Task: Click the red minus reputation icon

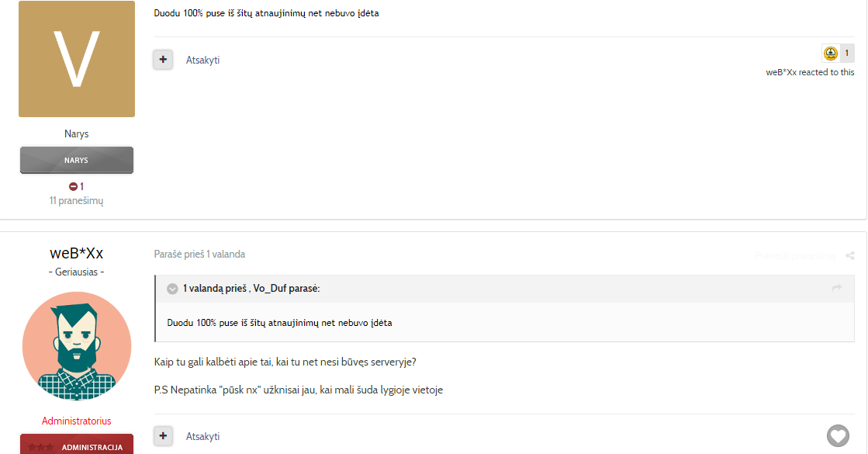Action: pyautogui.click(x=73, y=186)
